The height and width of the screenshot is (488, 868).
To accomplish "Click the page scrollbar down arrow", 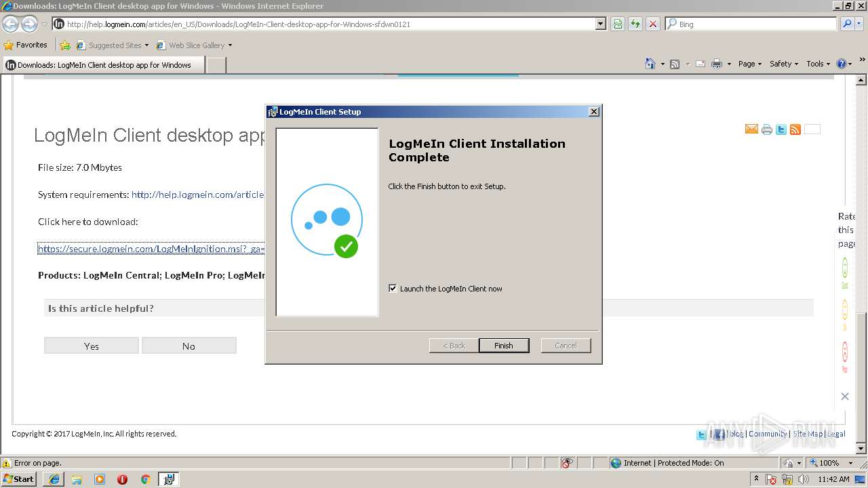I will [x=861, y=449].
